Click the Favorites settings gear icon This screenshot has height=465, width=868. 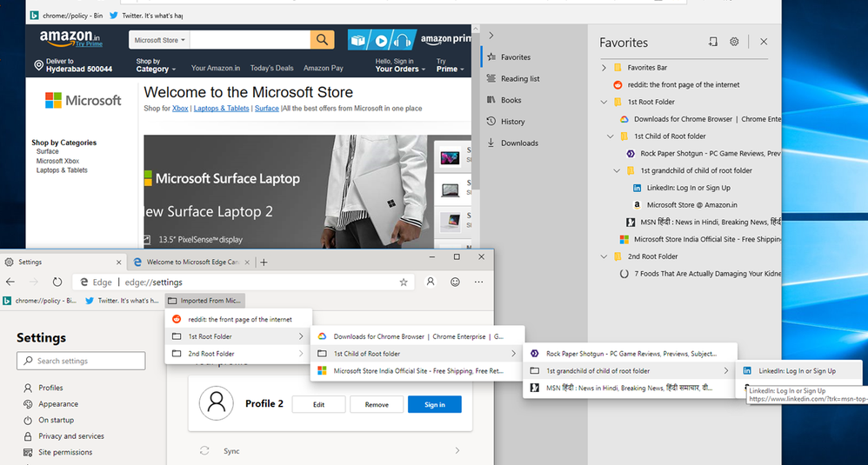pyautogui.click(x=734, y=42)
